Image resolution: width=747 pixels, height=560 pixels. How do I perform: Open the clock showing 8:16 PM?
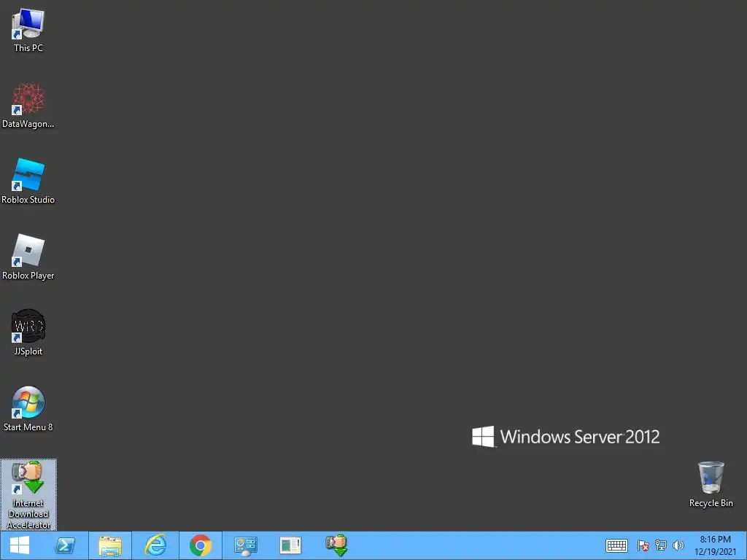tap(715, 545)
